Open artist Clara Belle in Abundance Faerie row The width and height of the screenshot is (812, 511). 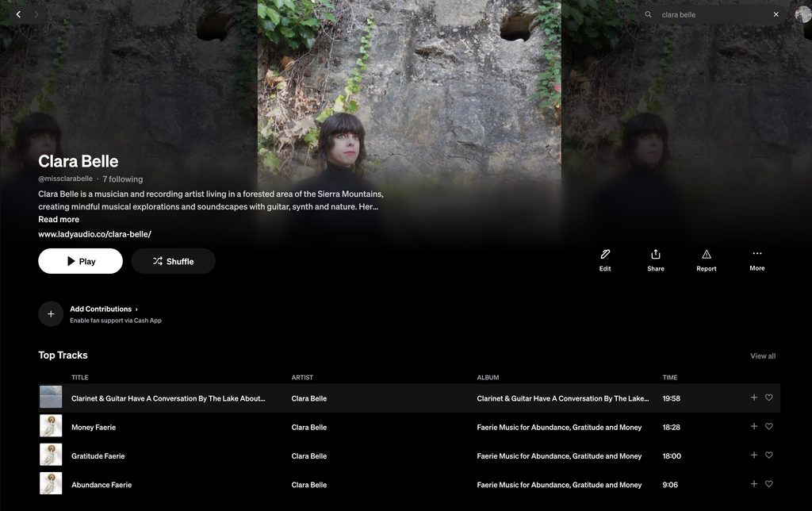click(x=309, y=485)
